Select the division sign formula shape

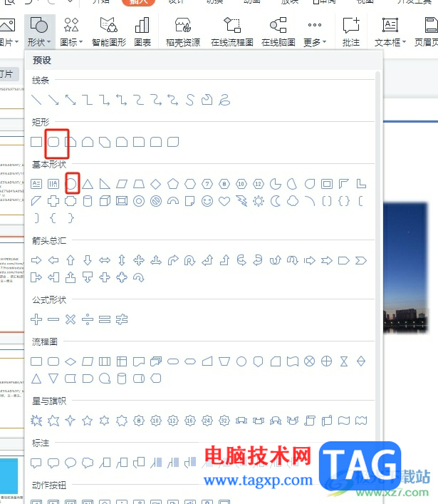click(x=88, y=319)
